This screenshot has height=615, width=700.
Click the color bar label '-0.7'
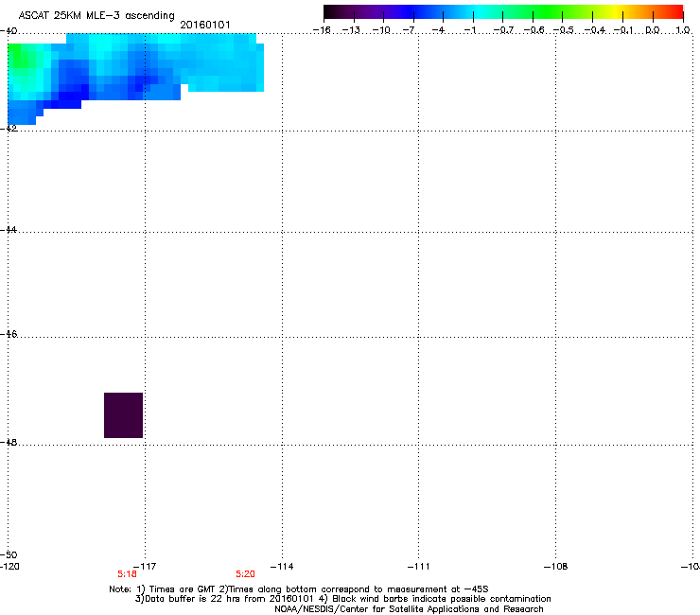click(x=503, y=30)
